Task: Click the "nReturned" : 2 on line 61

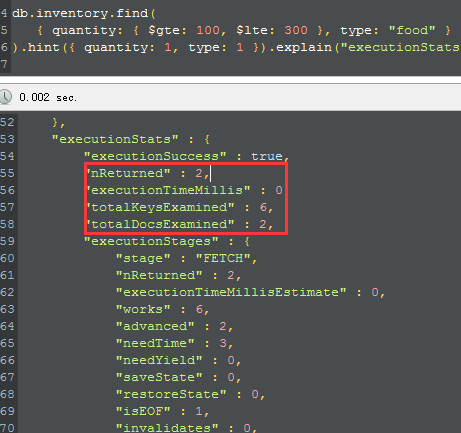Action: (x=179, y=275)
